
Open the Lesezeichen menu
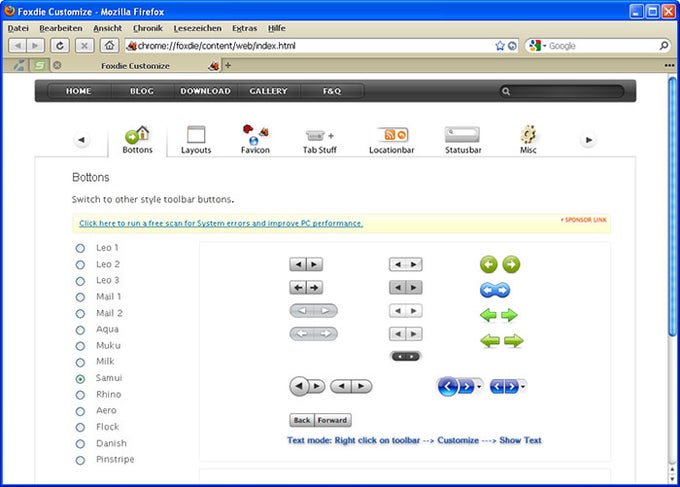(x=197, y=28)
